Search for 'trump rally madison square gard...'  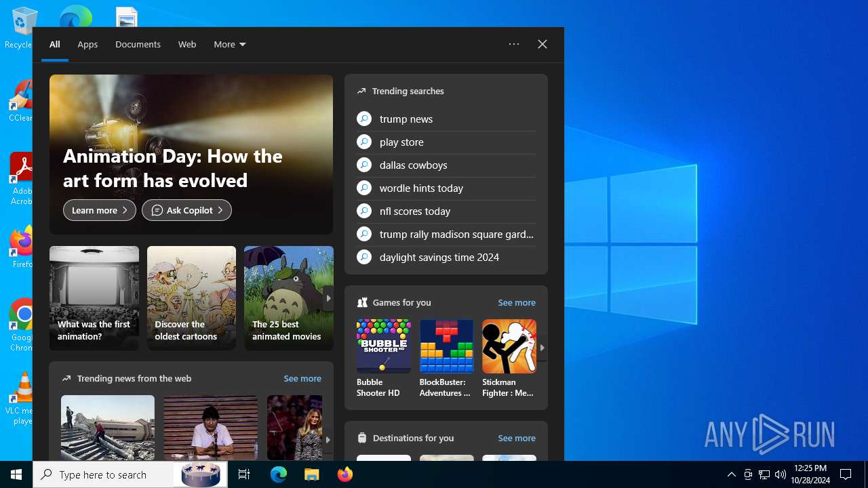click(x=446, y=234)
